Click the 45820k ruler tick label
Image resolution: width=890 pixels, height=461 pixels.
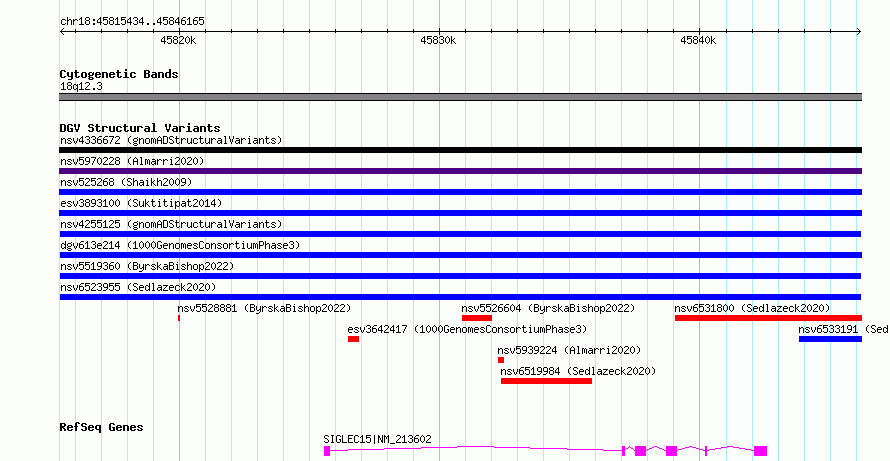click(x=178, y=40)
